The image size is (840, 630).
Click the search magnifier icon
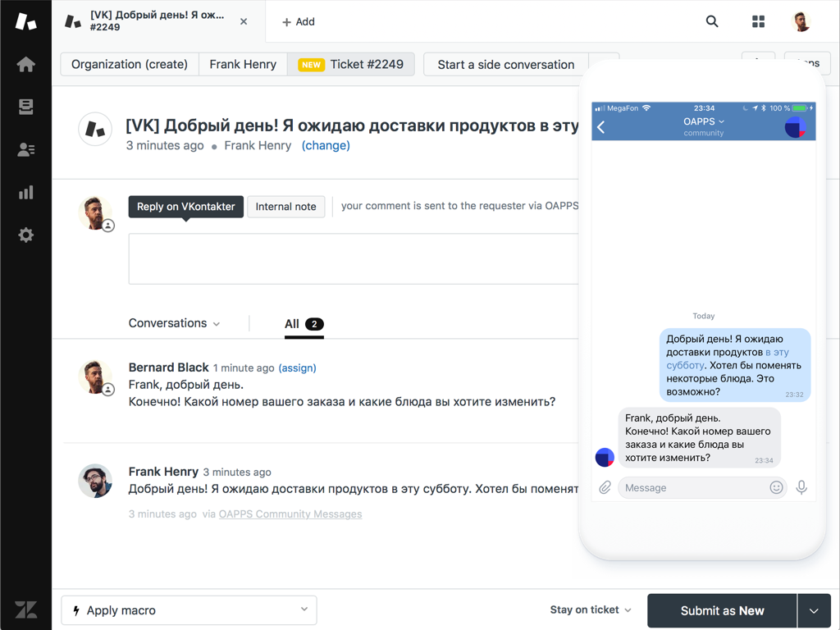712,22
